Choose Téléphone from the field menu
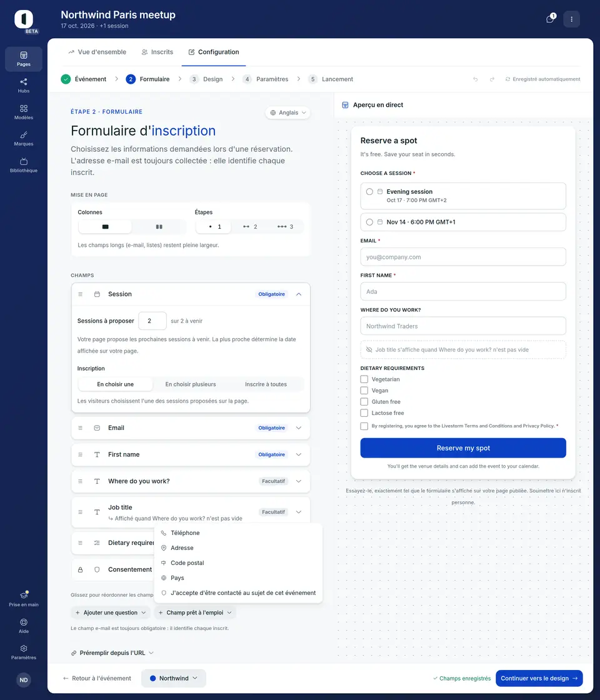This screenshot has height=700, width=600. click(x=238, y=533)
